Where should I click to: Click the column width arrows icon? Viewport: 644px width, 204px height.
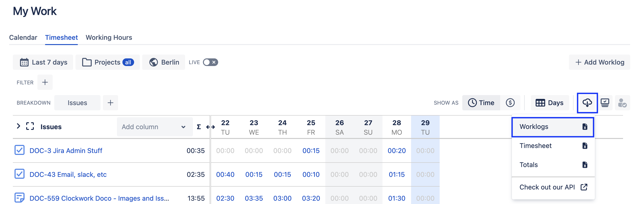[210, 127]
